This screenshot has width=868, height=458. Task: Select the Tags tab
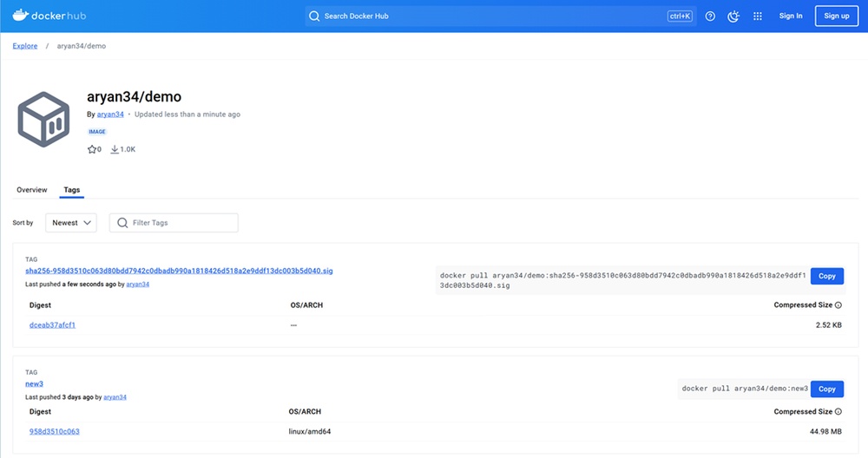point(71,190)
